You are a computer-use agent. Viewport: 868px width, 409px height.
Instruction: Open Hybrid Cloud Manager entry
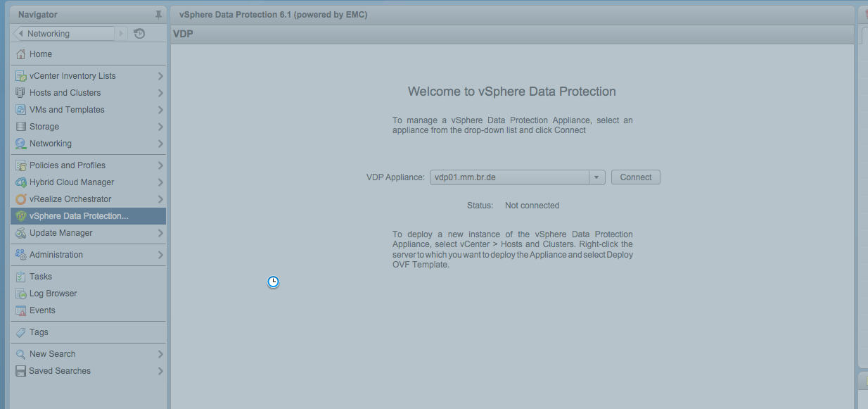[x=89, y=182]
